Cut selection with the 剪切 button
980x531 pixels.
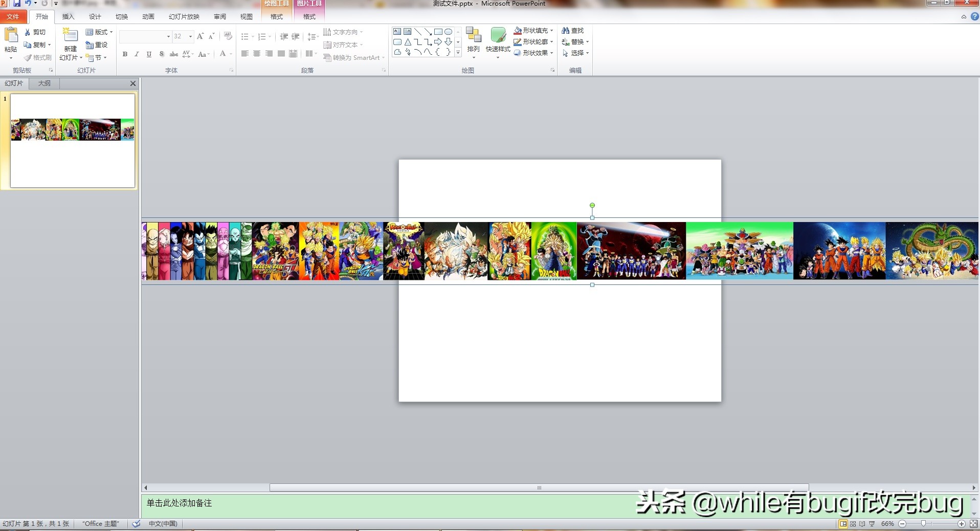click(x=35, y=32)
